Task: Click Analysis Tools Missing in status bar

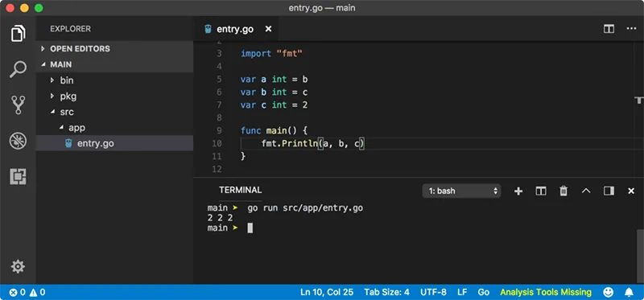Action: (546, 292)
